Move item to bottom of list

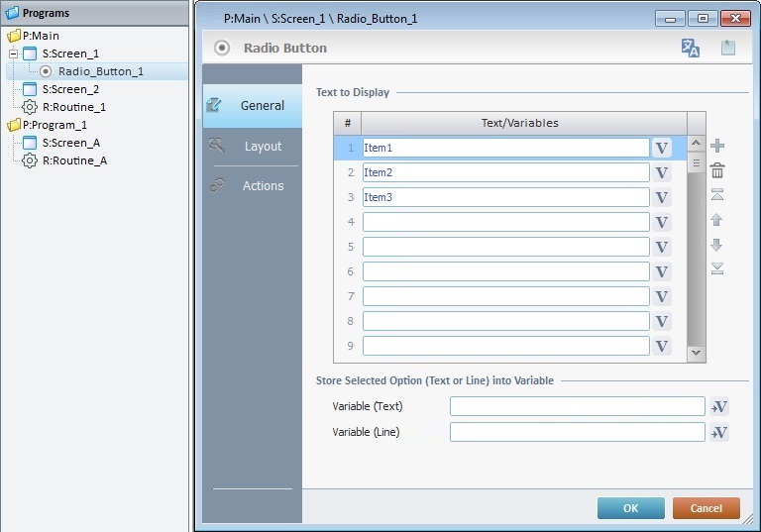point(717,268)
